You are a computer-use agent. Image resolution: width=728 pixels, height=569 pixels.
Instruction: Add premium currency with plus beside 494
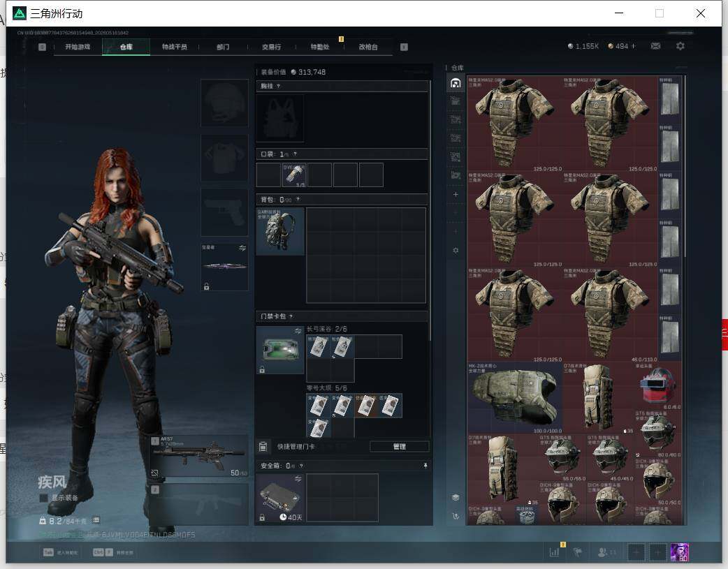pos(633,46)
